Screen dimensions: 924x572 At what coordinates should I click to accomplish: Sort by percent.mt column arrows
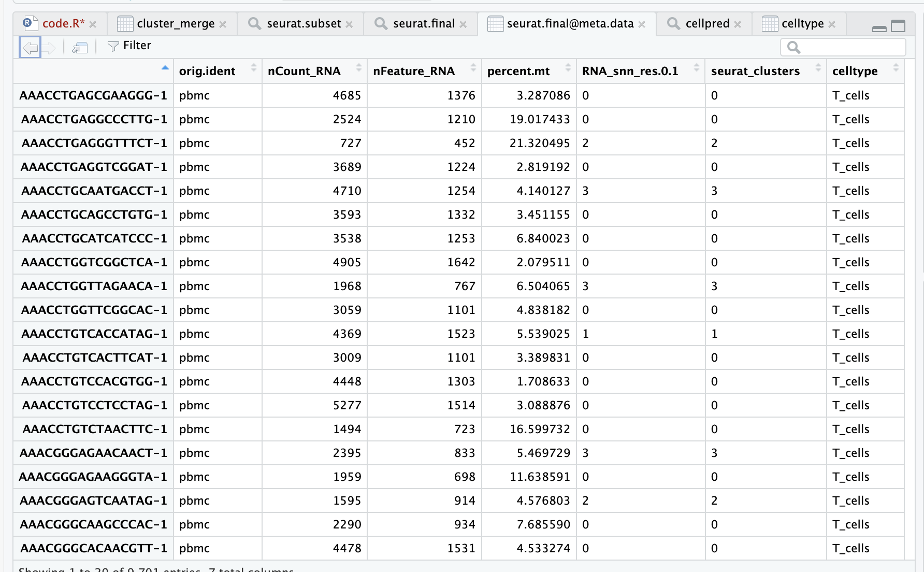click(568, 68)
